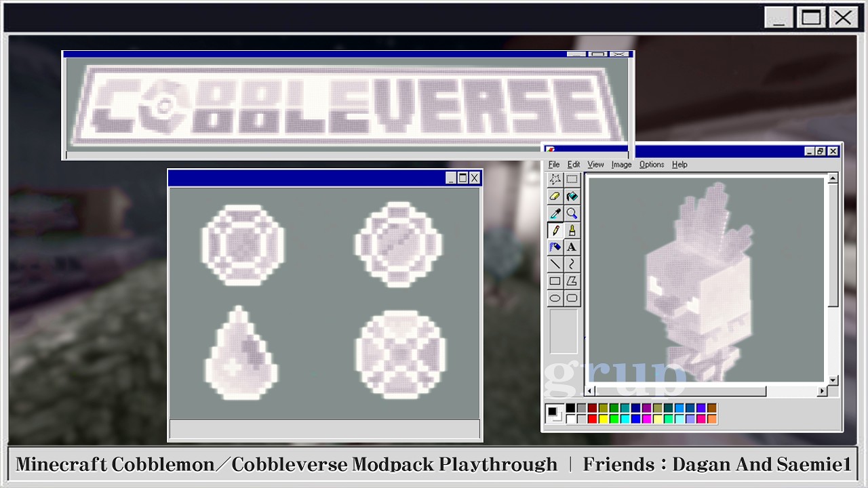Click the Paint vertical scrollbar down arrow
The image size is (868, 488).
[833, 380]
